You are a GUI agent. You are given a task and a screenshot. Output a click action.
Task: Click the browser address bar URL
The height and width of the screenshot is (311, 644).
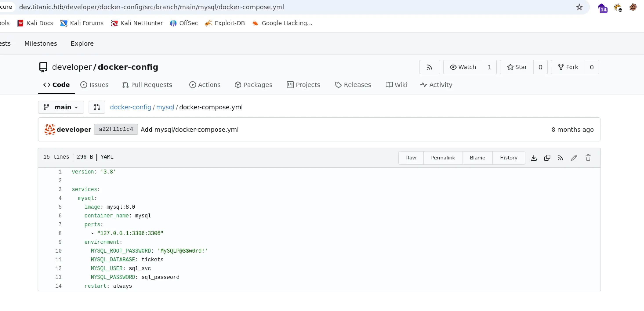[x=151, y=7]
